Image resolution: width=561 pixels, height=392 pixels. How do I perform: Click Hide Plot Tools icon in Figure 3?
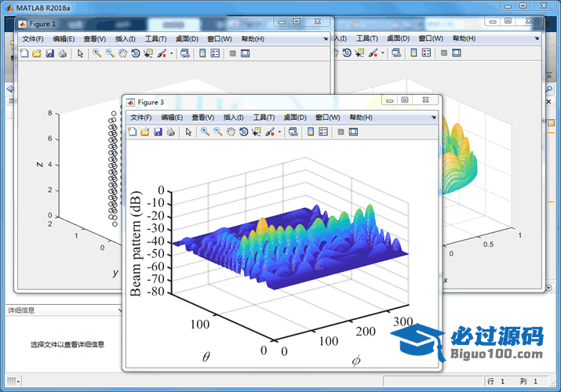point(341,132)
